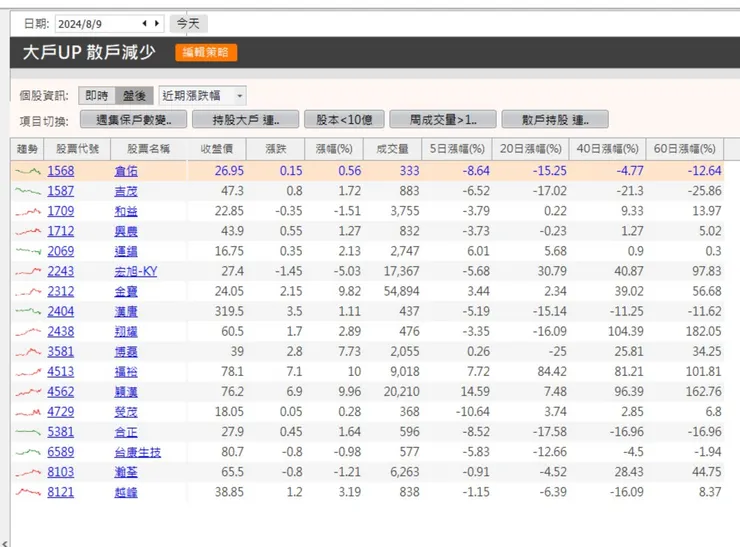The height and width of the screenshot is (547, 740).
Task: Click the trend sparkline for stock 3581
Action: tap(28, 352)
